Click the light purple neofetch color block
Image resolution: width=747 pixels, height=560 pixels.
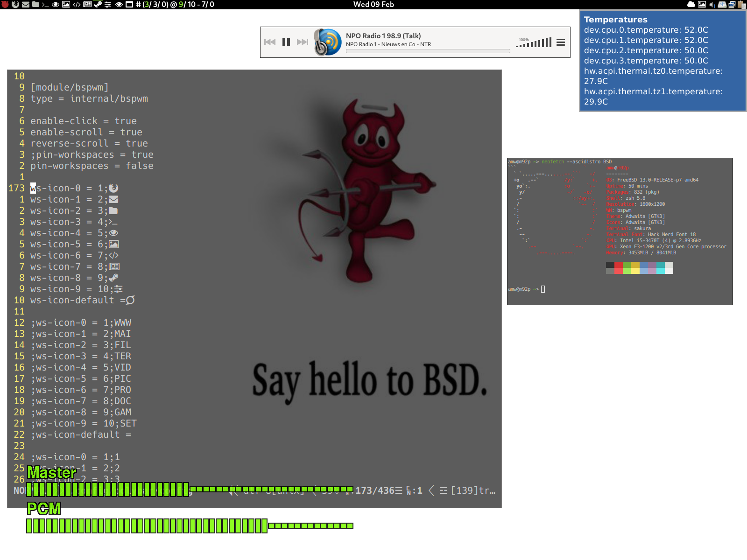tap(652, 271)
